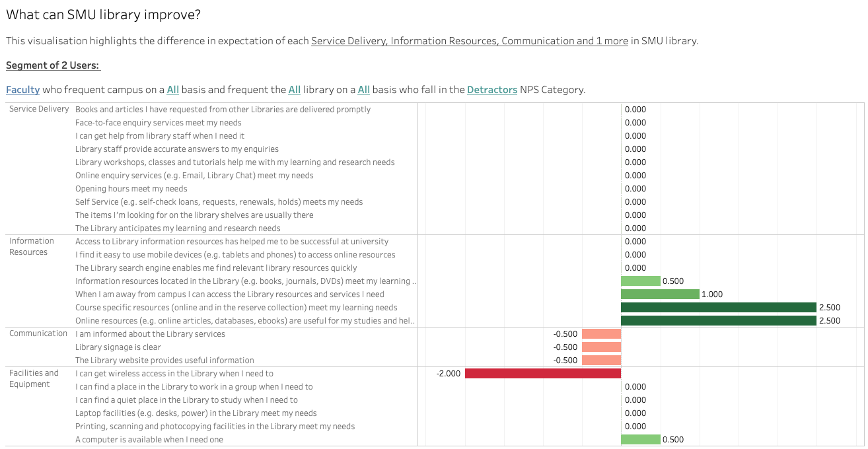The image size is (868, 449).
Task: Click the 2.500 value for online resources row
Action: 830,321
